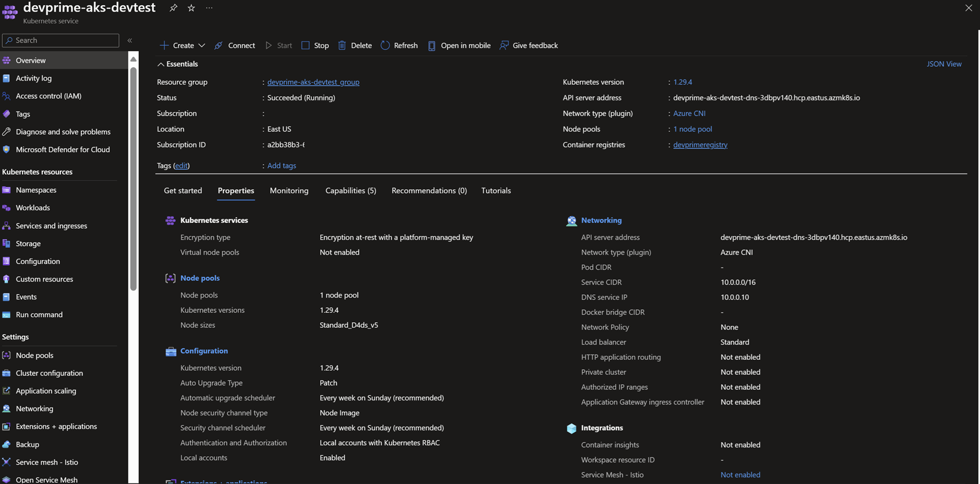Click the Services and ingresses icon
The width and height of the screenshot is (980, 484).
(x=6, y=225)
